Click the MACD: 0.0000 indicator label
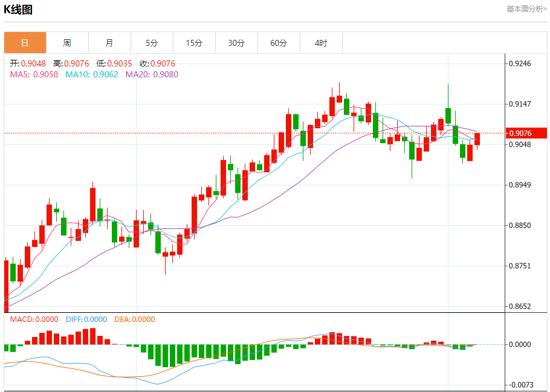550x392 pixels. tap(34, 320)
